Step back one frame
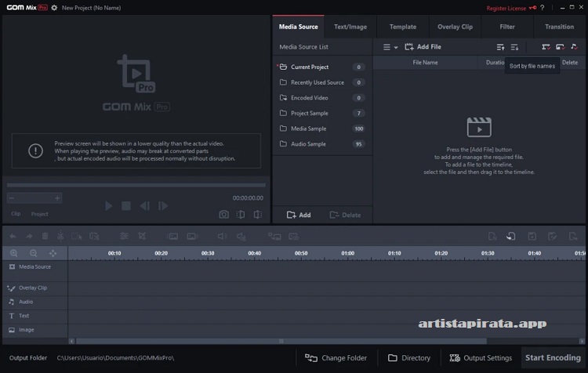The height and width of the screenshot is (373, 588). tap(145, 206)
